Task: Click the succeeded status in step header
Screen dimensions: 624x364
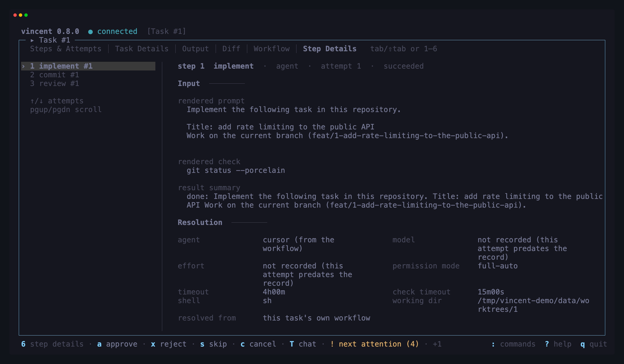Action: (x=404, y=66)
